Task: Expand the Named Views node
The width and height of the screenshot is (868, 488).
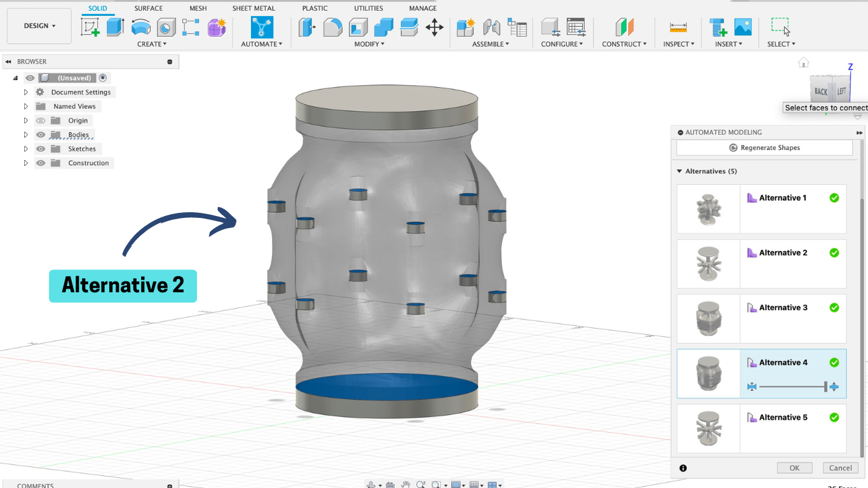Action: pos(26,106)
